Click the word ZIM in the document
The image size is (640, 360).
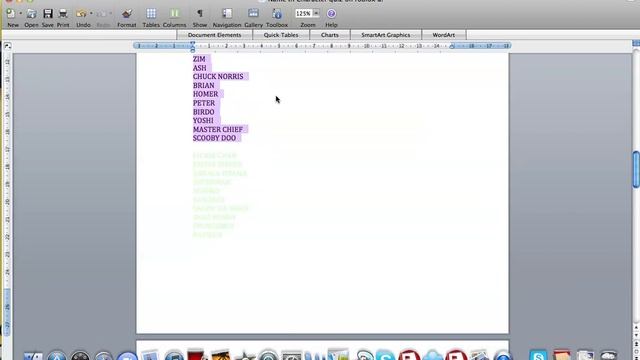(199, 59)
